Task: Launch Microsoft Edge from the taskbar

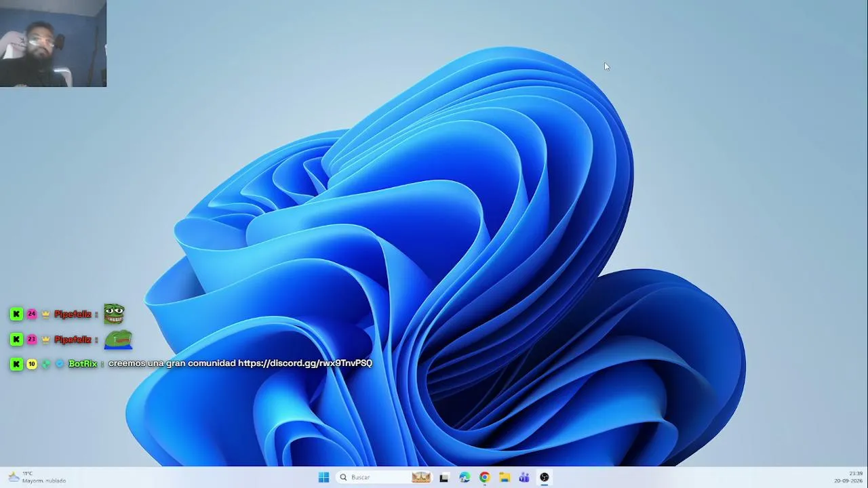Action: pyautogui.click(x=465, y=477)
